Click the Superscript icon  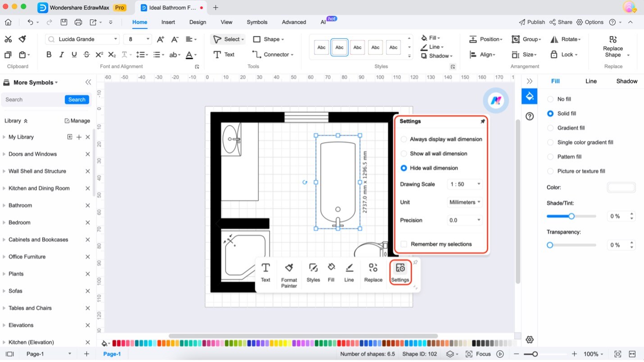tap(100, 55)
